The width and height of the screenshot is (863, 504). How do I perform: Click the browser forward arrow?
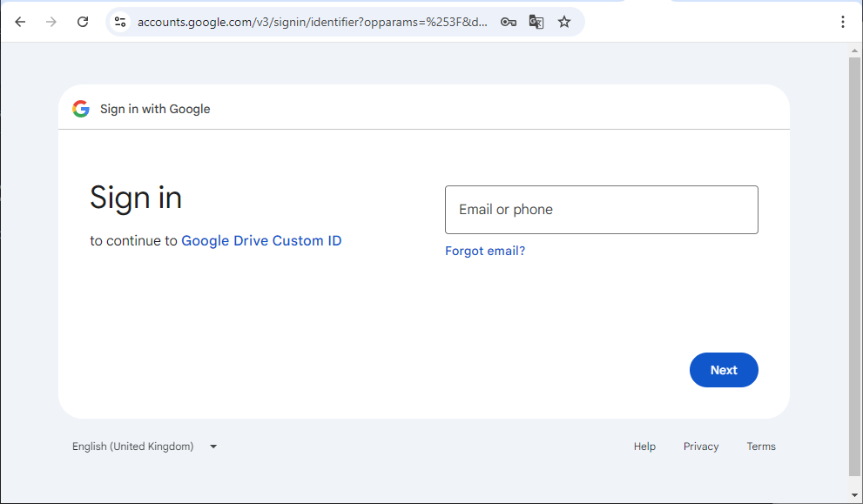pos(51,22)
